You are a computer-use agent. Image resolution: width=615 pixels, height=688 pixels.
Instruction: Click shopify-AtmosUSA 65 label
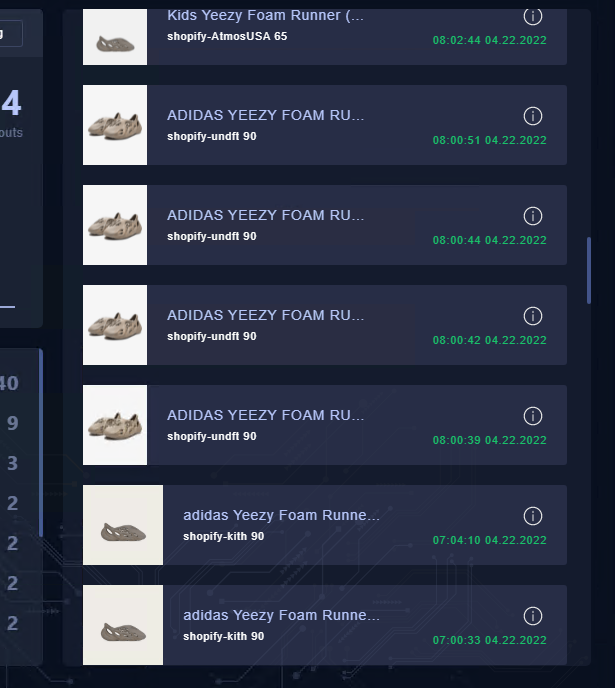click(x=227, y=36)
